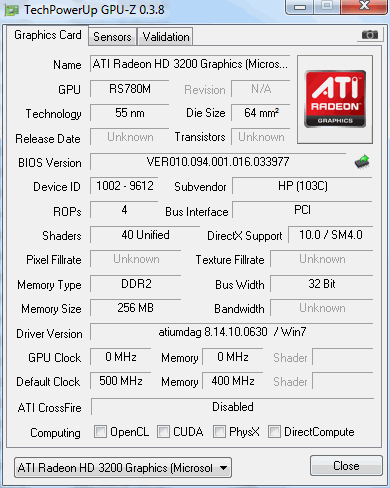Screen dimensions: 390x488
Task: Enable the OpenCL checkbox
Action: click(100, 431)
